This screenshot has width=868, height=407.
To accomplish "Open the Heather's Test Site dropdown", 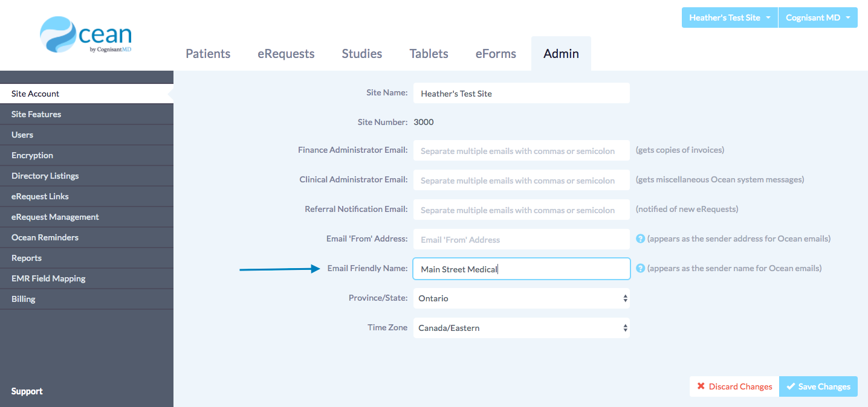I will [730, 18].
